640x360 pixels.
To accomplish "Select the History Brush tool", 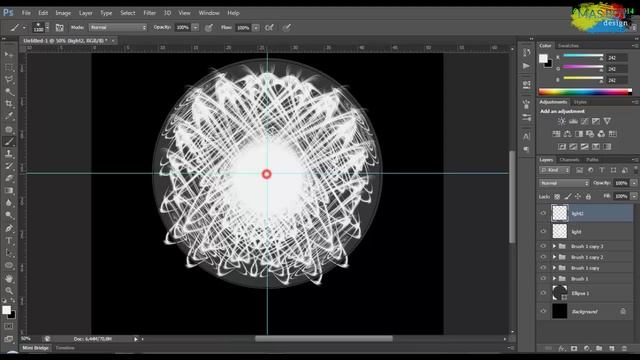I will (x=9, y=166).
